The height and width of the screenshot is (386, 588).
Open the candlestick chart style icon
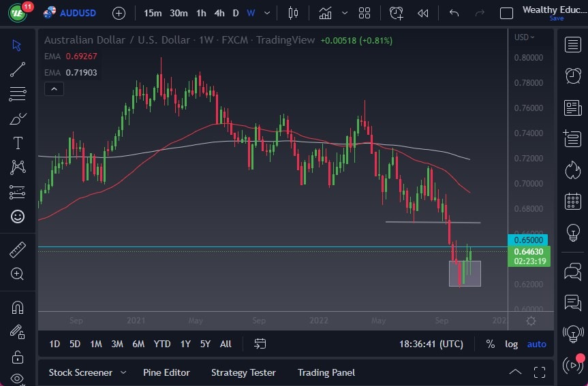click(x=294, y=13)
